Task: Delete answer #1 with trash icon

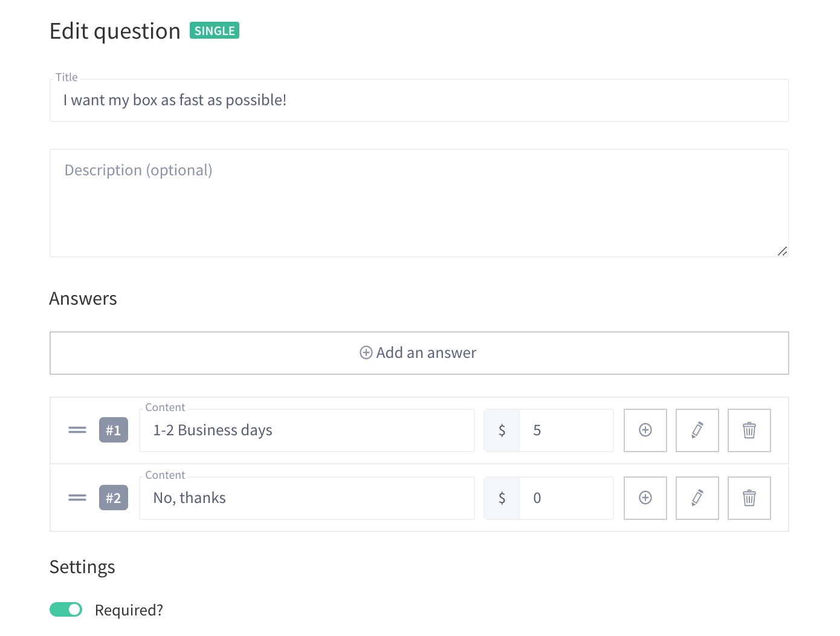Action: tap(749, 430)
